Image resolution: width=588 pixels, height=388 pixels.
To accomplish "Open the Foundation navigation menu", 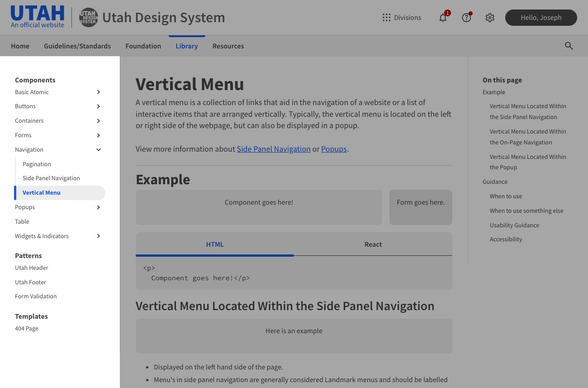I will click(x=143, y=46).
